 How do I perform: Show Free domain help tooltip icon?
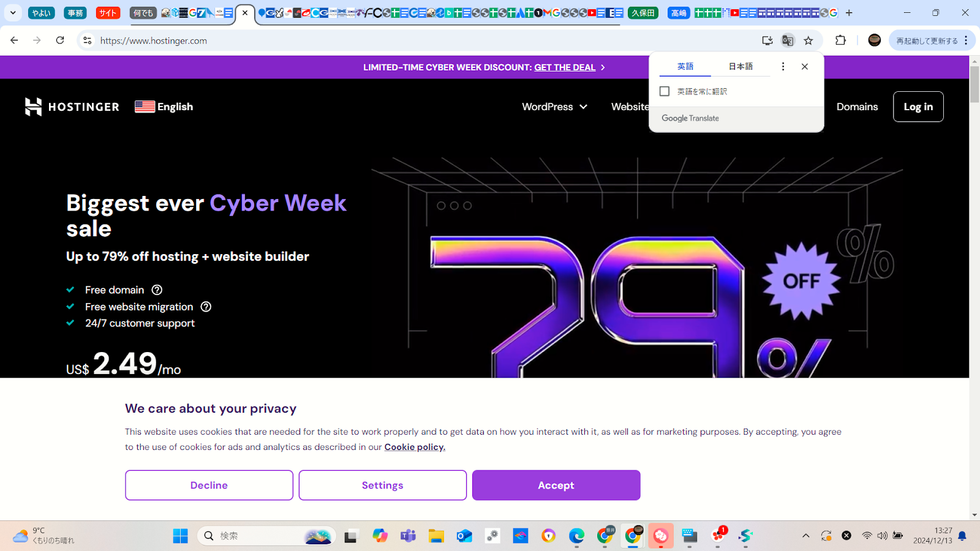pyautogui.click(x=157, y=290)
